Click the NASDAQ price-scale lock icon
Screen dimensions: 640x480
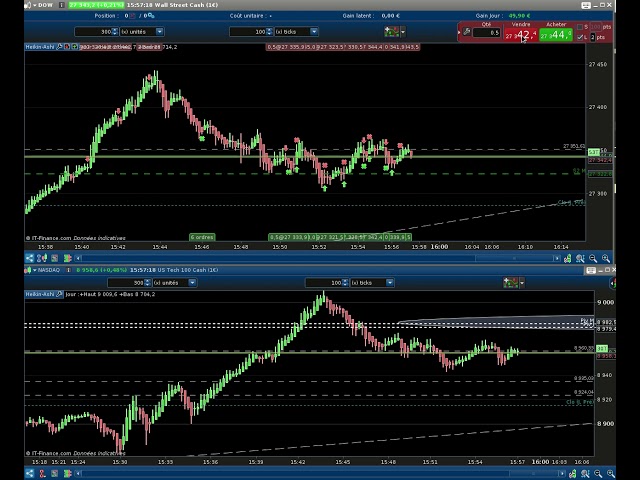(x=573, y=474)
